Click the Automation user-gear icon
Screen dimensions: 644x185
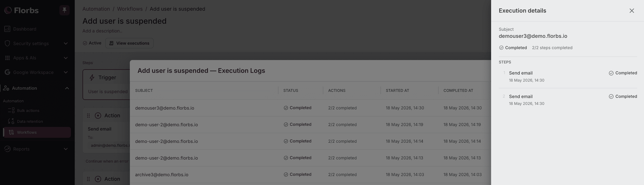(x=6, y=88)
